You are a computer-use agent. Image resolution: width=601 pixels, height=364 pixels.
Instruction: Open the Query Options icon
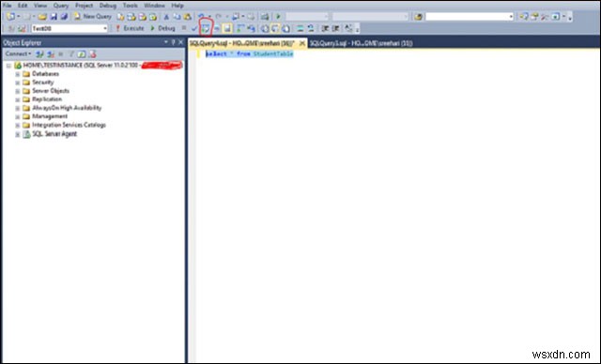point(217,28)
